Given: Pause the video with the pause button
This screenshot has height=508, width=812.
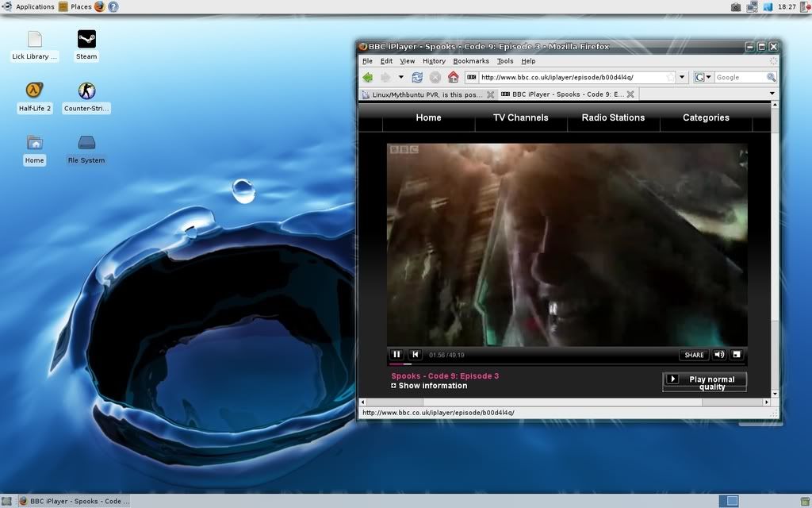Looking at the screenshot, I should click(x=396, y=355).
